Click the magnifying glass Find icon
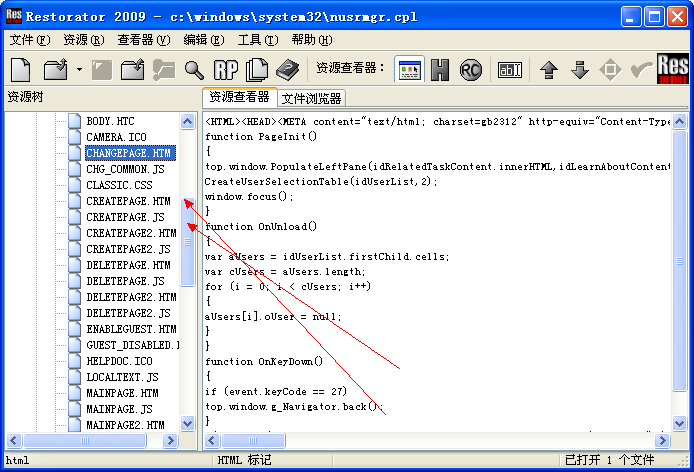694x472 pixels. coord(194,70)
